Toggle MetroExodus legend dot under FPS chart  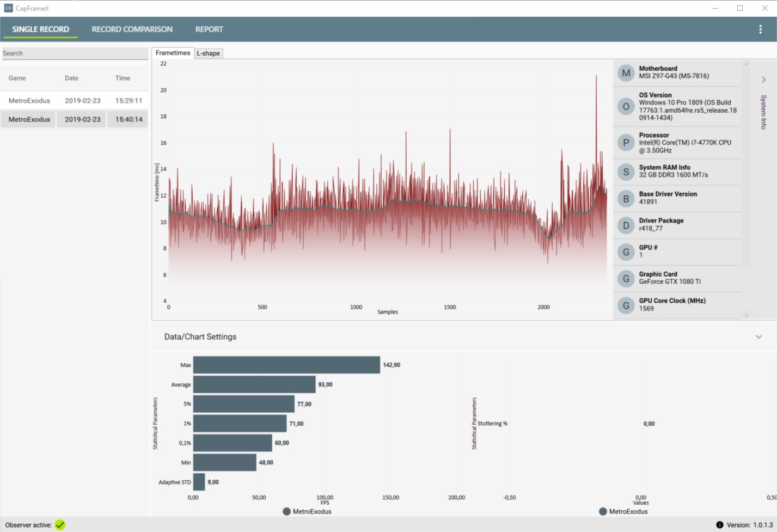tap(286, 511)
